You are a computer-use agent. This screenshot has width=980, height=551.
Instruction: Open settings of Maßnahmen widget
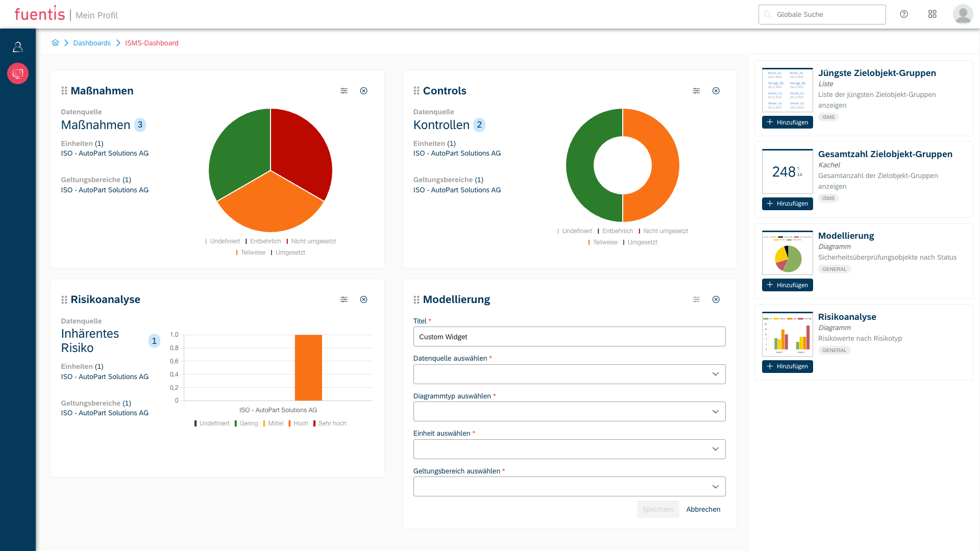[344, 91]
